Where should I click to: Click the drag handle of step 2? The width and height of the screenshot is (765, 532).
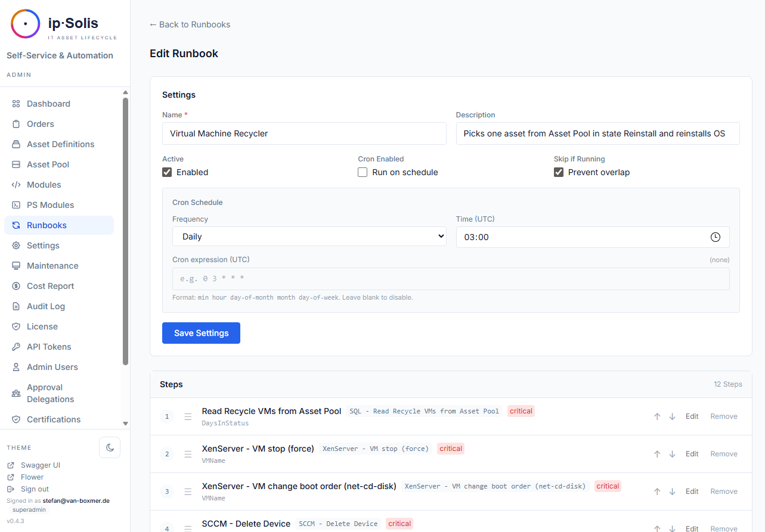[x=188, y=454]
